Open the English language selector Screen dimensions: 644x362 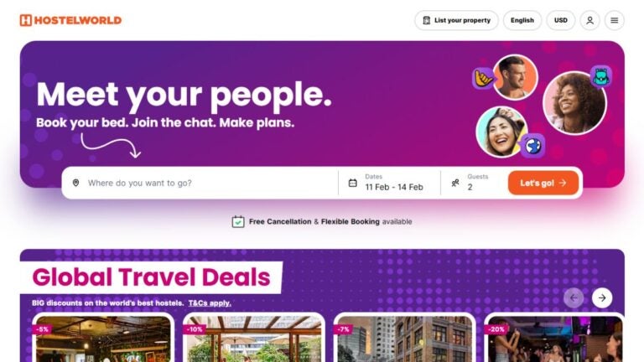522,20
